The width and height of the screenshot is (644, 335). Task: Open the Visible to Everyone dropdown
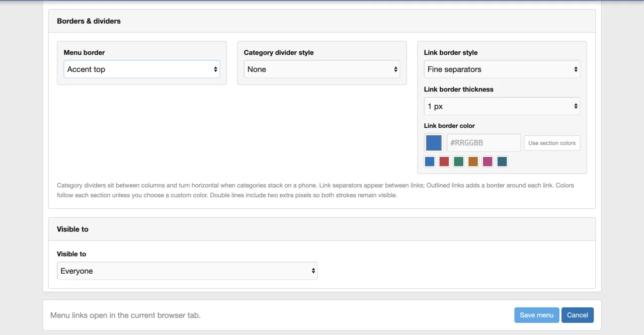[187, 271]
